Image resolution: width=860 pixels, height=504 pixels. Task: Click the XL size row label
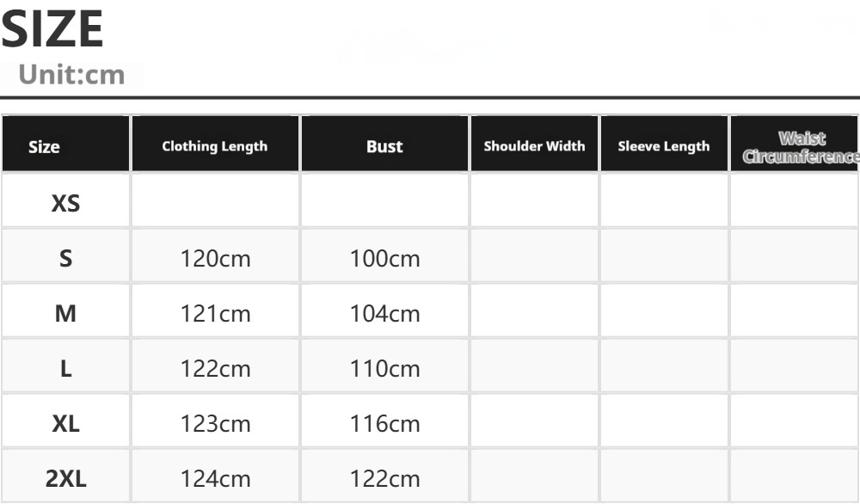coord(65,424)
